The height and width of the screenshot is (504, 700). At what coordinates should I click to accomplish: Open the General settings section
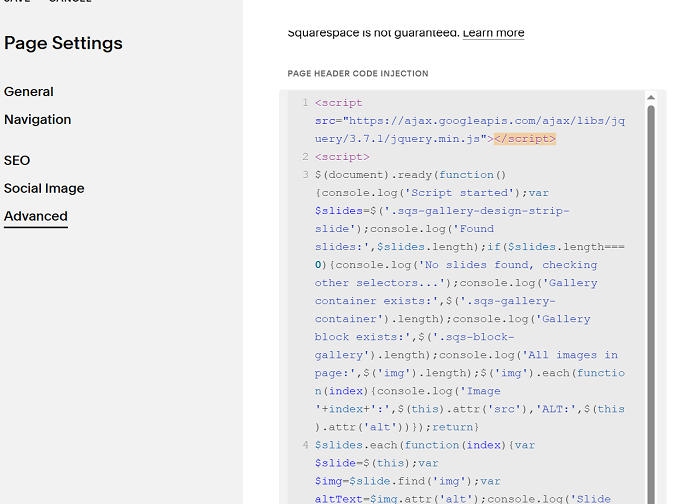[x=29, y=92]
